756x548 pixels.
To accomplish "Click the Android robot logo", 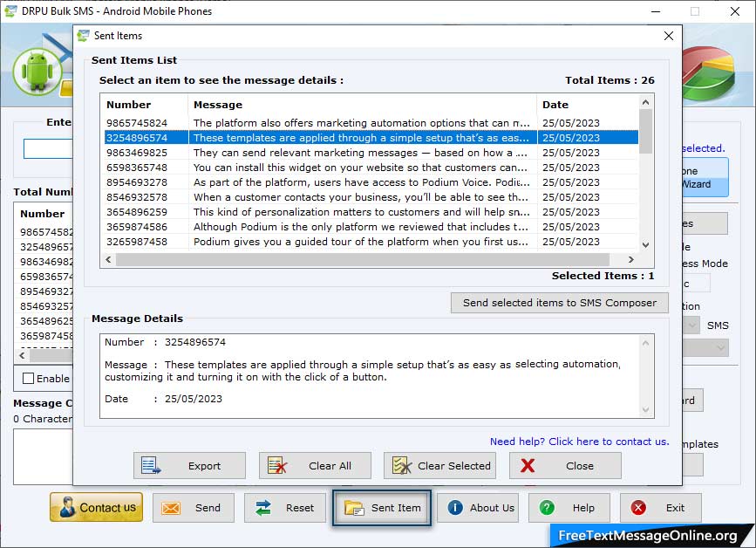I will coord(37,72).
